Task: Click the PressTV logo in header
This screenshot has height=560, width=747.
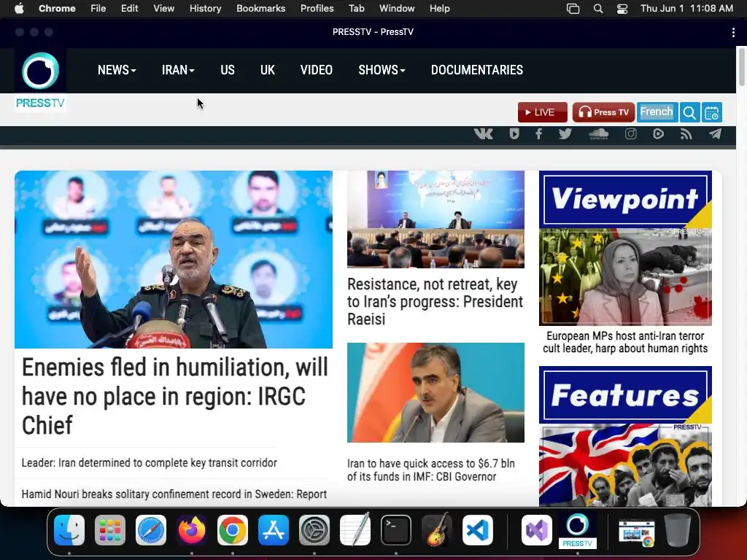Action: pyautogui.click(x=41, y=80)
